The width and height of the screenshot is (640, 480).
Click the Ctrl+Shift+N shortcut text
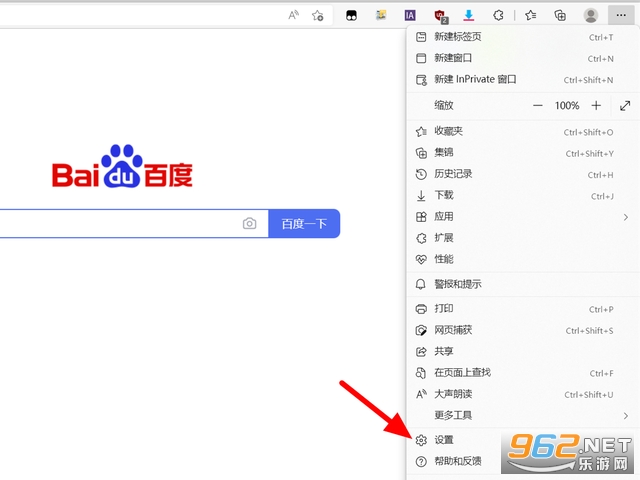tap(588, 80)
